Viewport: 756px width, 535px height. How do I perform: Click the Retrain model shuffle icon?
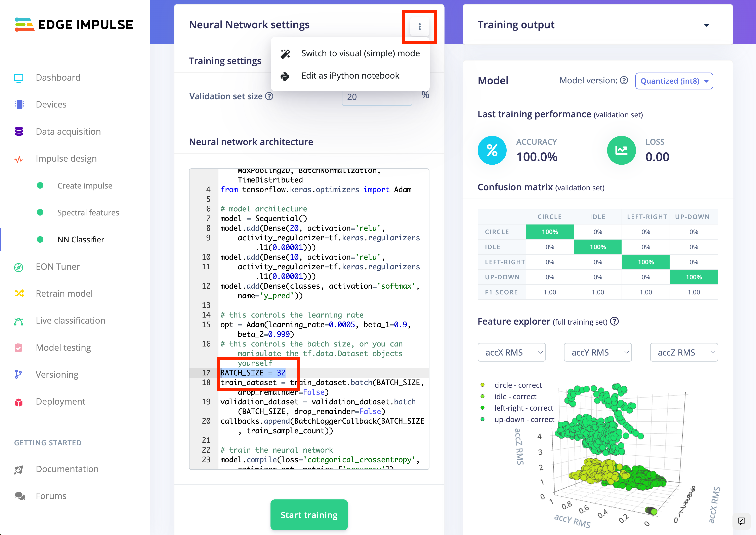(x=19, y=293)
